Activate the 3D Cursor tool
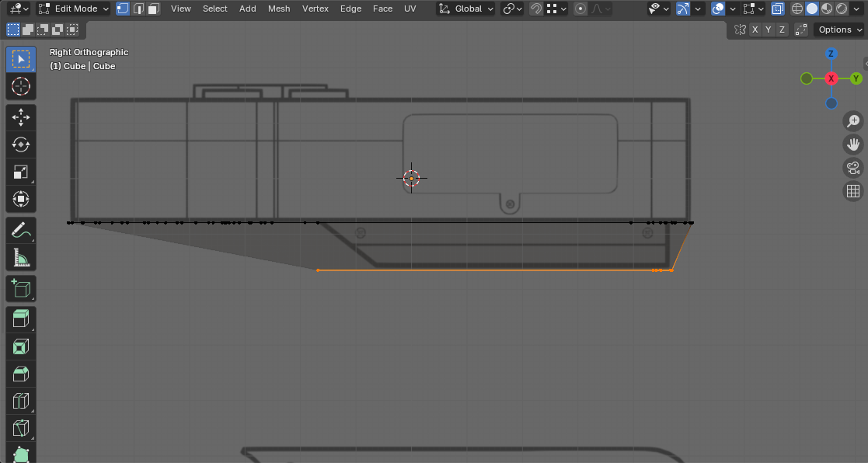 coord(20,87)
